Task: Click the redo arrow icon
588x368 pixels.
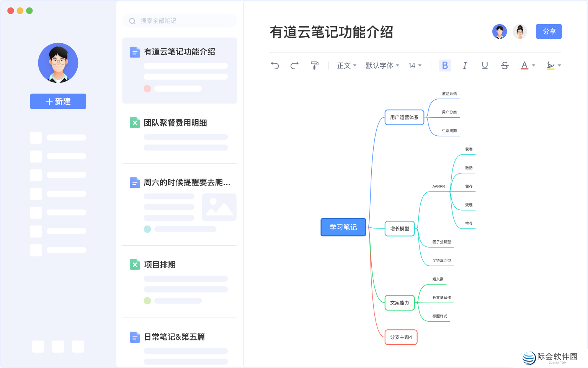Action: pyautogui.click(x=294, y=66)
